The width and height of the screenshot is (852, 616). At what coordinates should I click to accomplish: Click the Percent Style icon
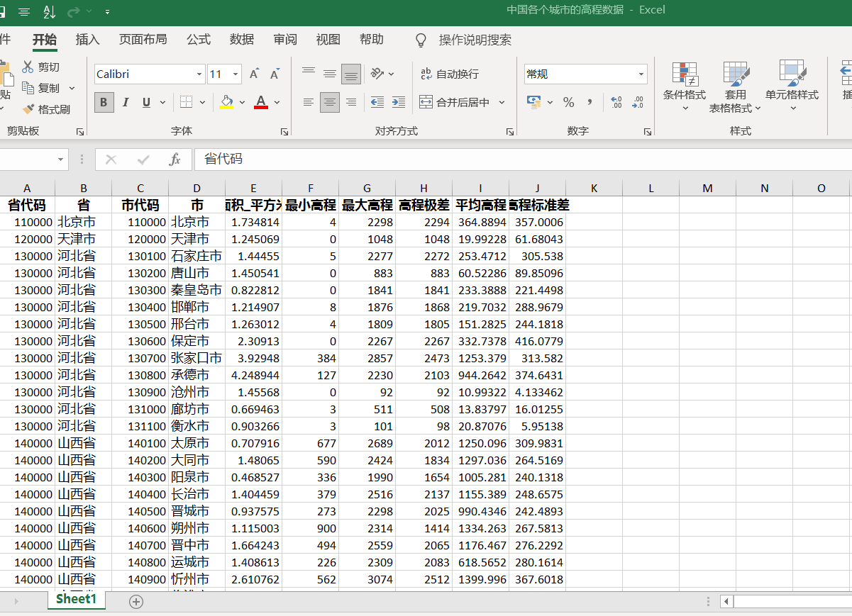[568, 102]
